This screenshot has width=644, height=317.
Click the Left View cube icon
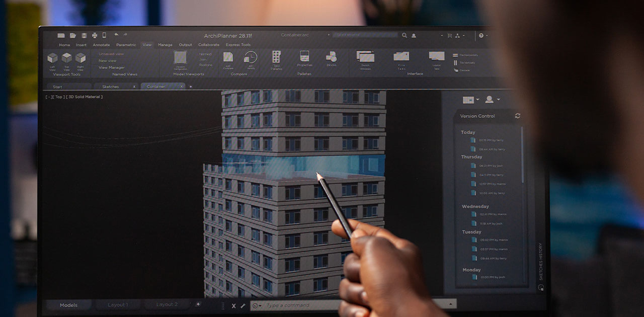52,58
